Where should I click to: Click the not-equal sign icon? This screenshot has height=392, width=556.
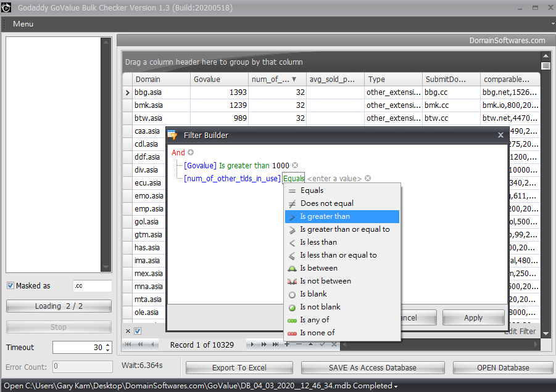292,204
